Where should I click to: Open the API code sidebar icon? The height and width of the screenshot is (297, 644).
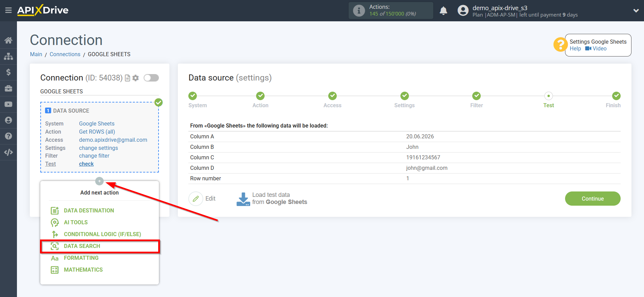(x=8, y=152)
